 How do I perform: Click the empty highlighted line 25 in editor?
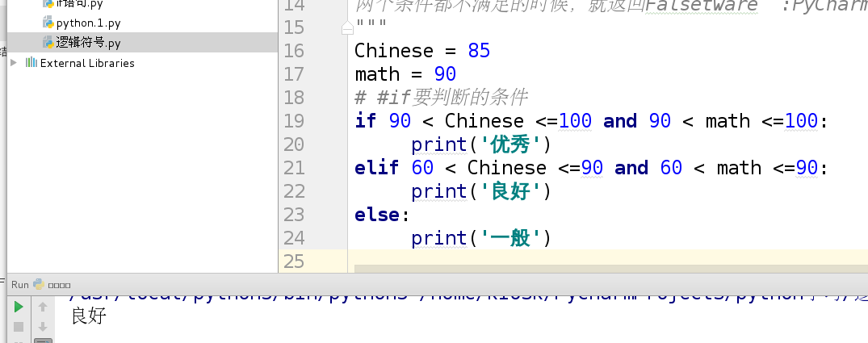pos(608,261)
